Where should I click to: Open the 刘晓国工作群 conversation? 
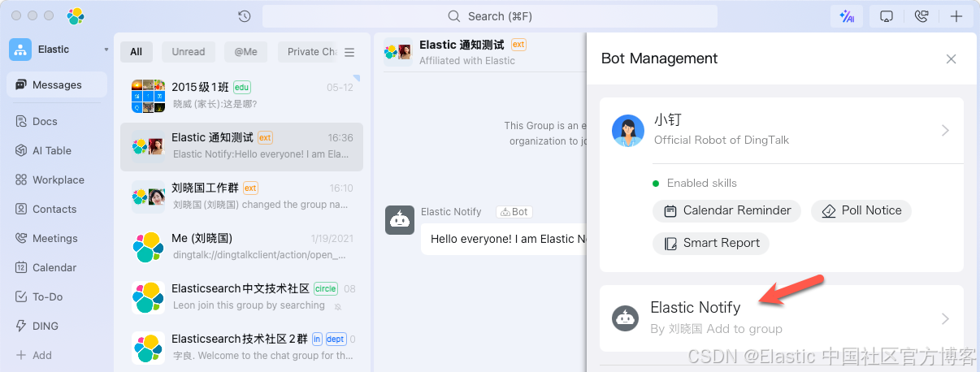[241, 197]
